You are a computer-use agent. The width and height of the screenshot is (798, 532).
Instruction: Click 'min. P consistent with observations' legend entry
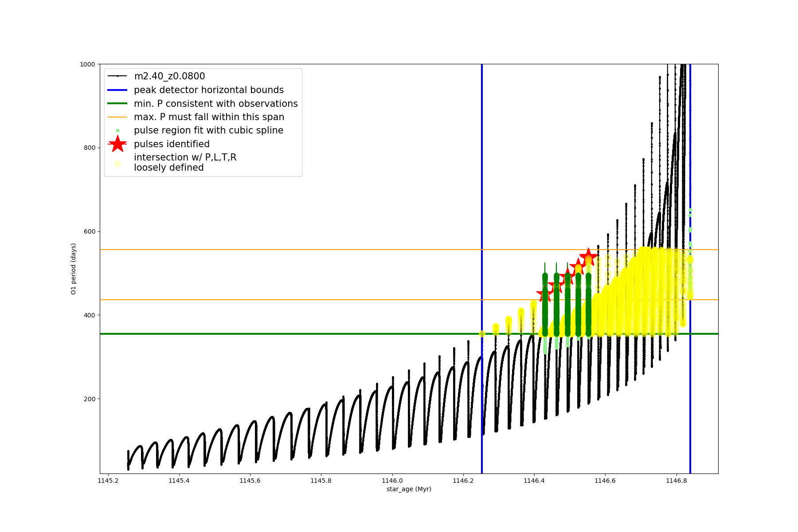(215, 104)
